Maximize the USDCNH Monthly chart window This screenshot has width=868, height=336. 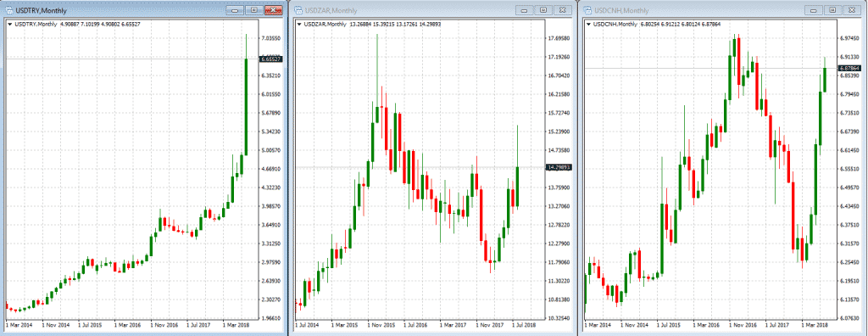(832, 10)
